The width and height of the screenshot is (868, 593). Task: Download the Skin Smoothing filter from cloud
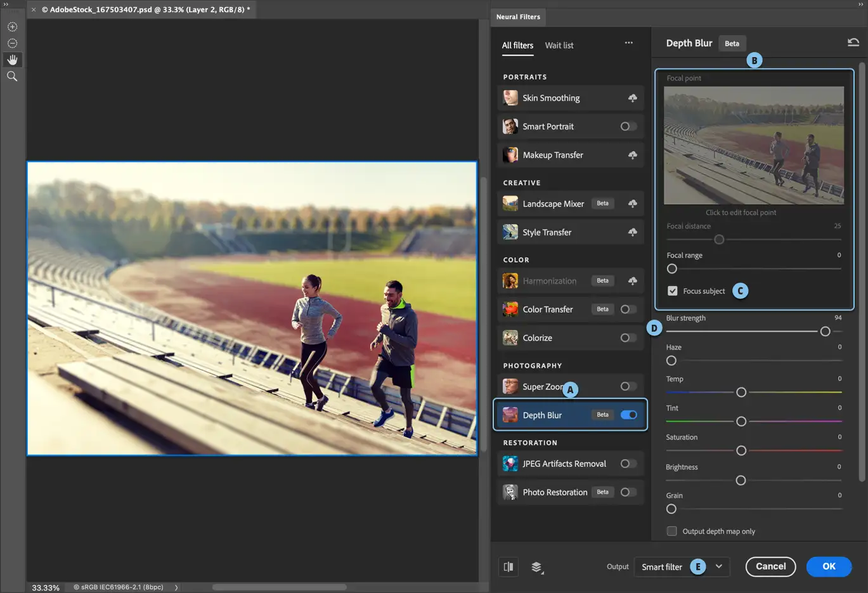click(x=632, y=98)
